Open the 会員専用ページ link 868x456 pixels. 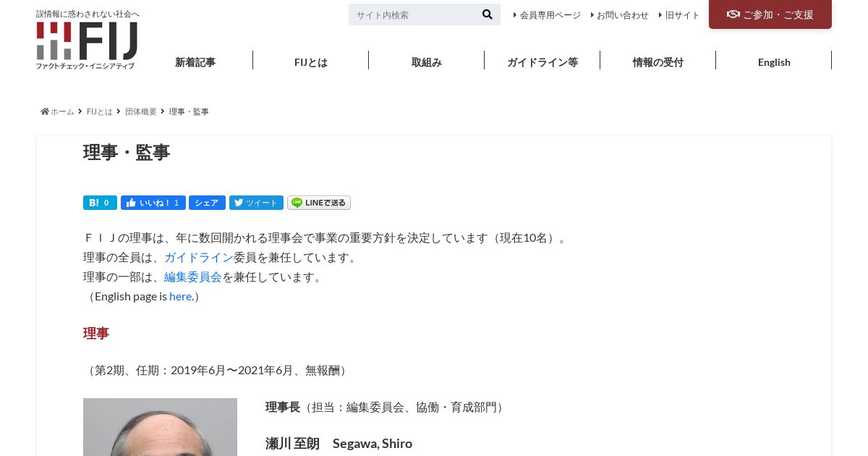(550, 14)
